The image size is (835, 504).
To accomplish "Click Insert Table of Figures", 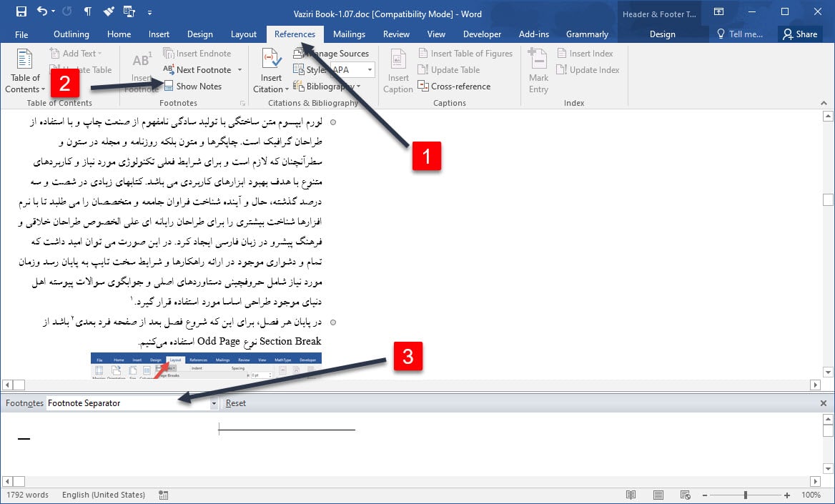I will [x=465, y=54].
